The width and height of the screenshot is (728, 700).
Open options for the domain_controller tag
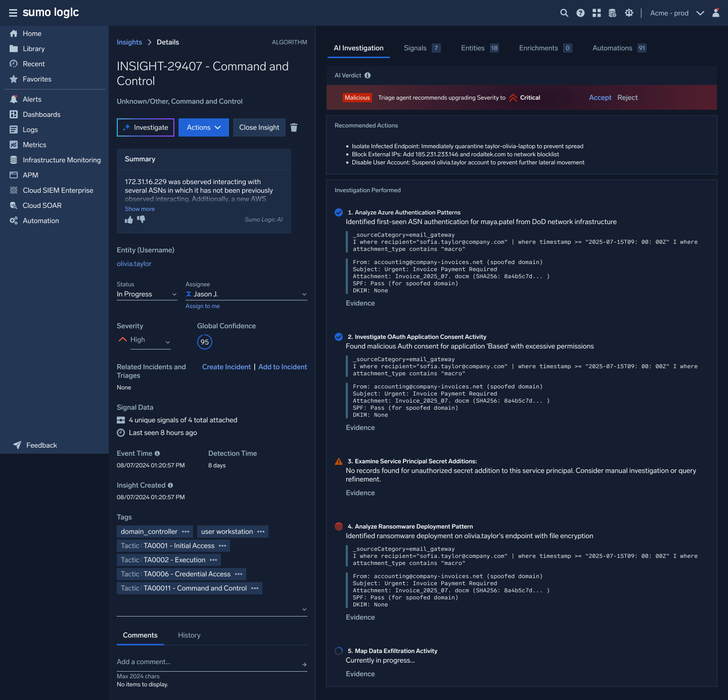pyautogui.click(x=186, y=532)
